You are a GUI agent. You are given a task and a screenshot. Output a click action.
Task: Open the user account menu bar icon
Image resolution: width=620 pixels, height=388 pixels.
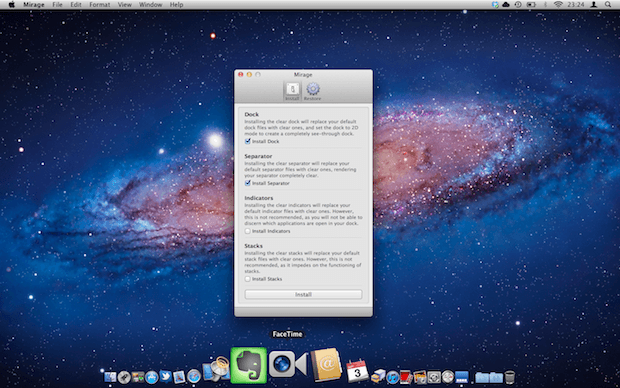pos(594,5)
